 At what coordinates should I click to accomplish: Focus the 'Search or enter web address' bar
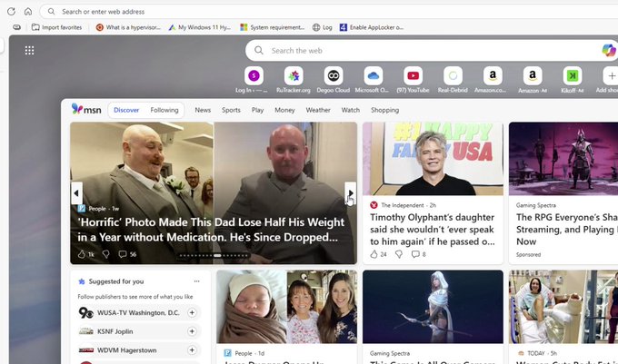pyautogui.click(x=329, y=12)
